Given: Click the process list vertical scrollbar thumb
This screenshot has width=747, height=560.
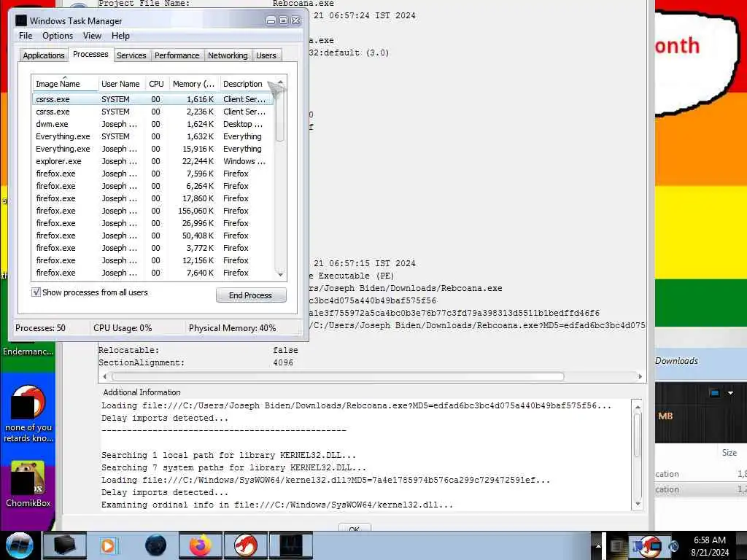Looking at the screenshot, I should click(x=280, y=116).
